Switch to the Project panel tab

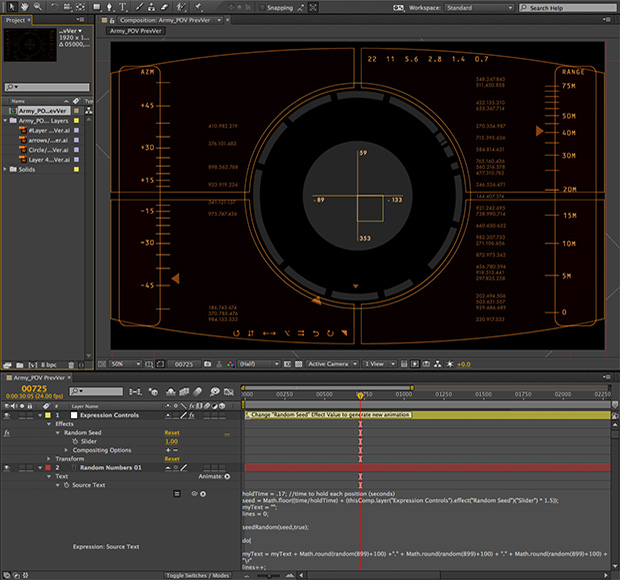pyautogui.click(x=15, y=20)
